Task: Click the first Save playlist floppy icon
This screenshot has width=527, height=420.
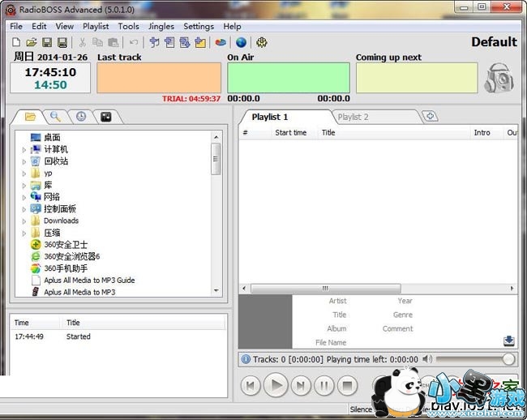Action: 47,42
